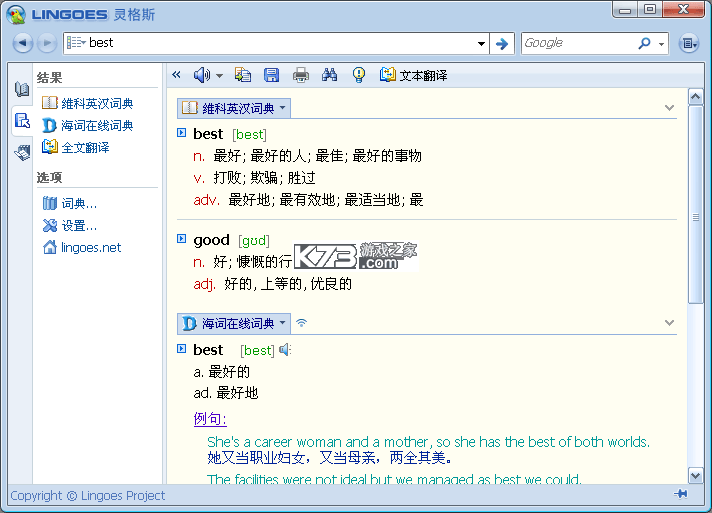Open the speaker voice options dropdown
712x513 pixels.
(219, 76)
